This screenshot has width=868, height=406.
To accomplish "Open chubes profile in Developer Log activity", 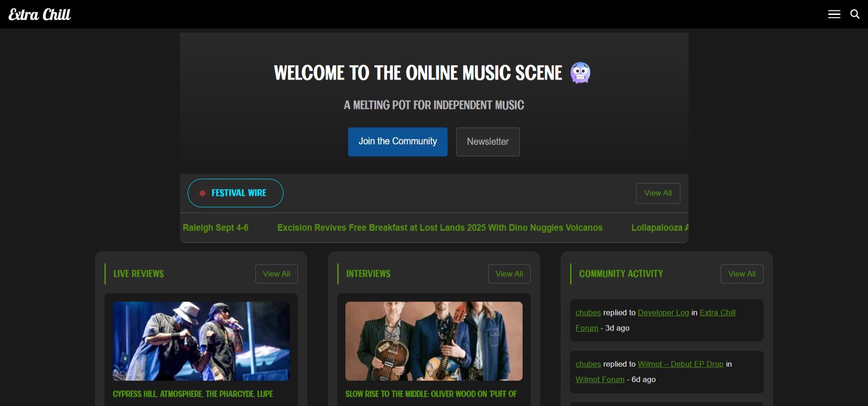I will (588, 313).
